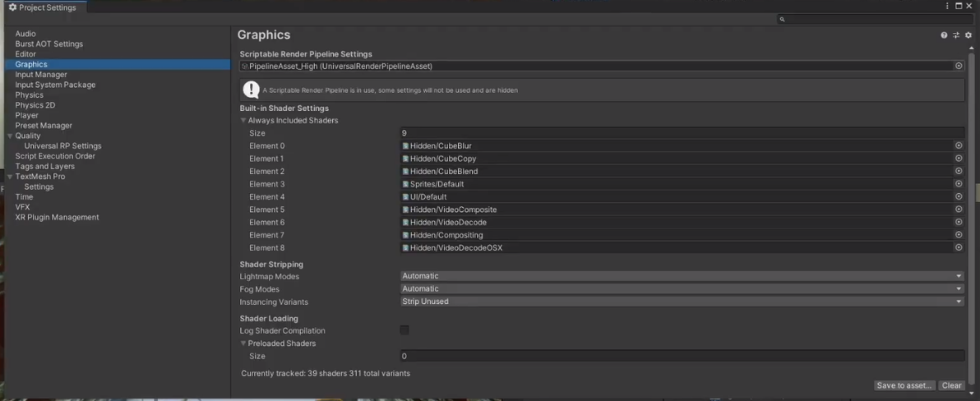Open the window's three-dot options menu

tap(947, 7)
